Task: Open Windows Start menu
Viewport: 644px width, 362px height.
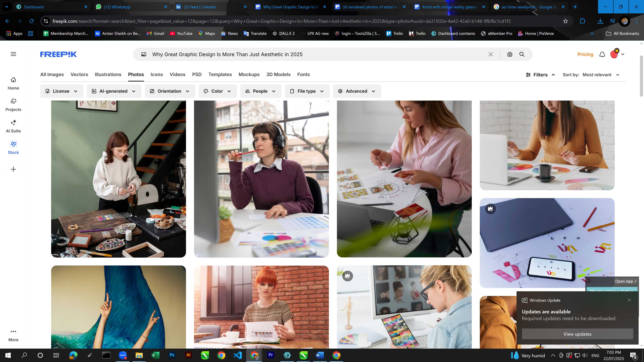Action: tap(8, 355)
